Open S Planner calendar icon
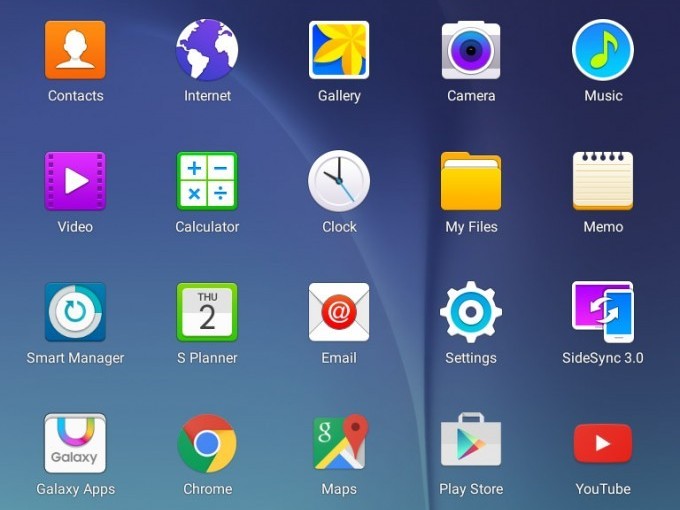Screen dimensions: 680x510 [207, 312]
